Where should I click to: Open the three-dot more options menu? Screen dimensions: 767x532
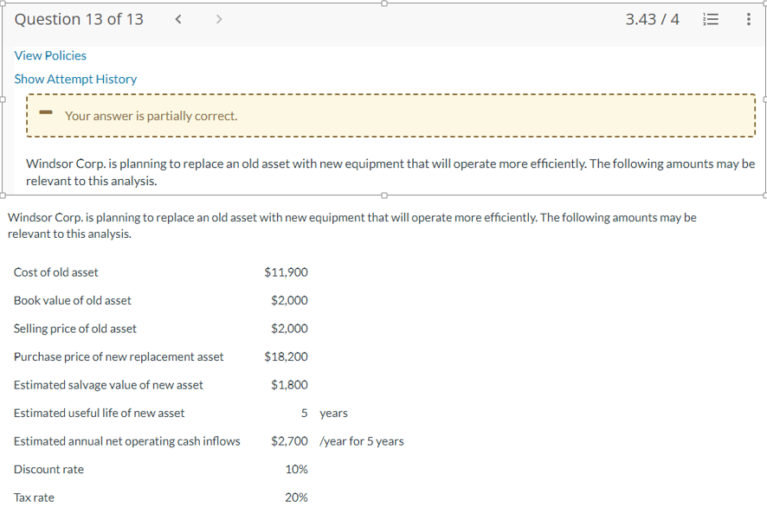pos(749,19)
